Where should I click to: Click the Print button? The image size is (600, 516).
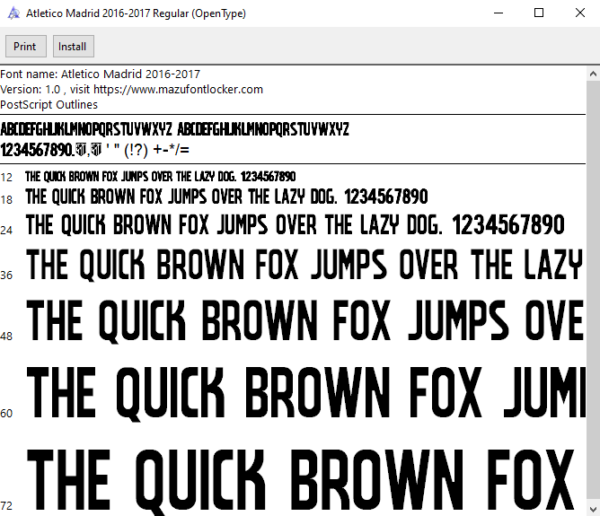[26, 46]
